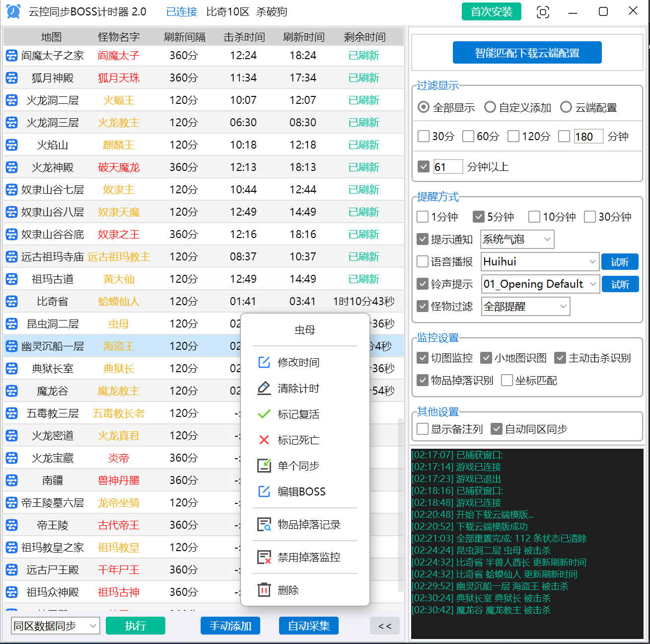Viewport: 650px width, 644px height.
Task: Click the alarm clock app logo
Action: (13, 11)
